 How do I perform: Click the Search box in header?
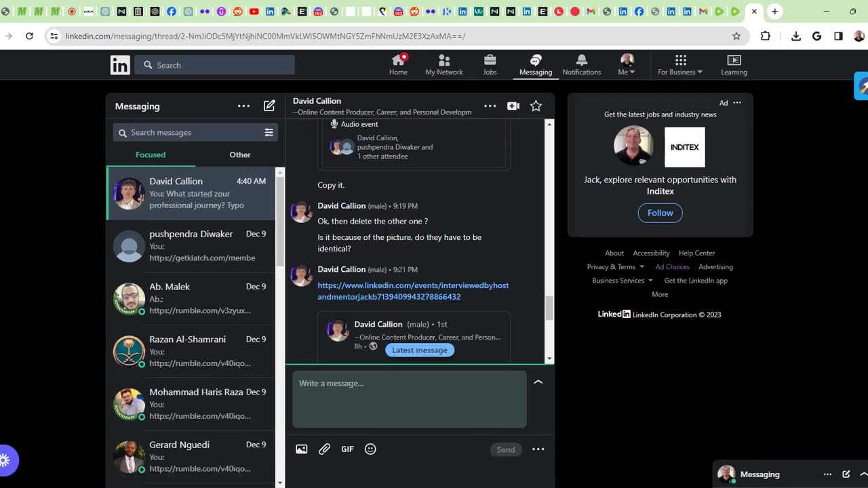click(x=214, y=65)
